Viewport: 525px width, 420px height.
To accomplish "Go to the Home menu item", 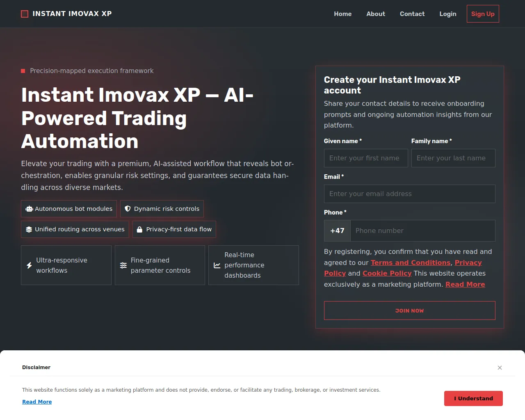I will click(342, 14).
